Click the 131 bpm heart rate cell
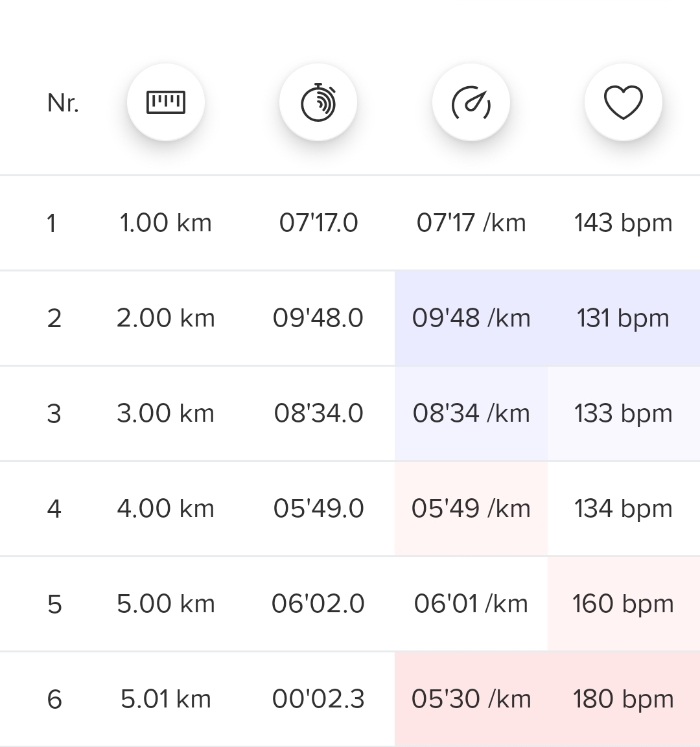This screenshot has height=747, width=700. (x=623, y=318)
